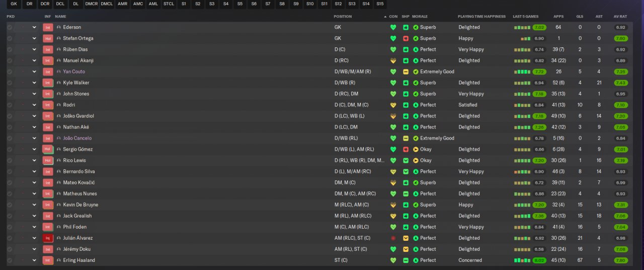Toggle the picked checkmark for Rodri
Screen dimensions: 644x270
[x=10, y=105]
